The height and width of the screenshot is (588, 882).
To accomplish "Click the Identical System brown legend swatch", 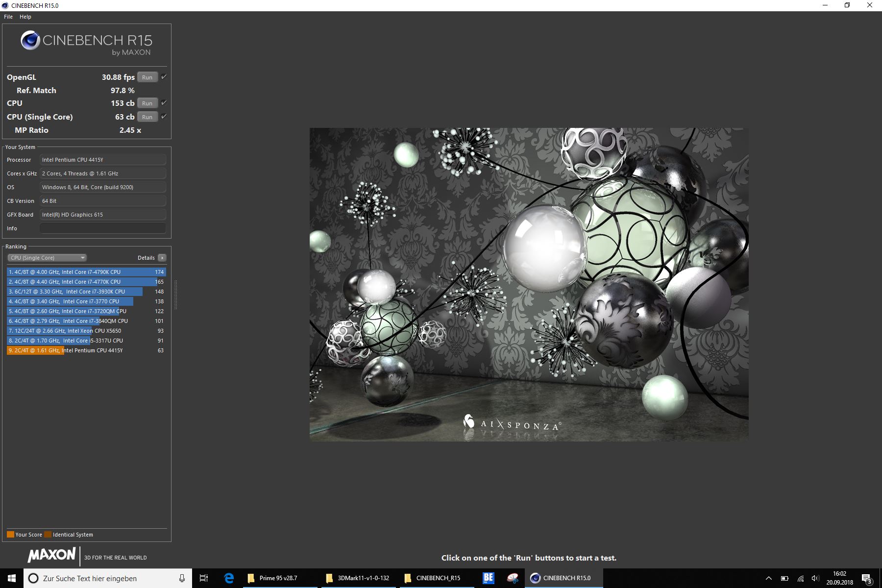I will pyautogui.click(x=48, y=535).
